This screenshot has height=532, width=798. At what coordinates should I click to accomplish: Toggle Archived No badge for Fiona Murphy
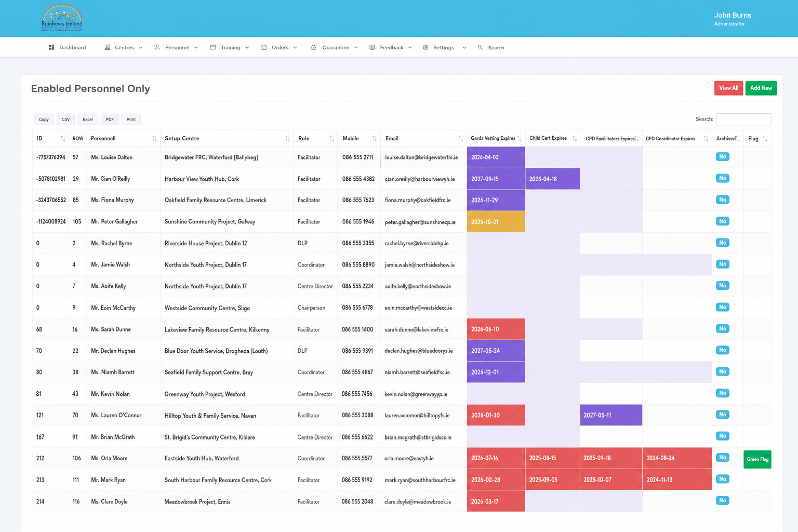coord(723,199)
